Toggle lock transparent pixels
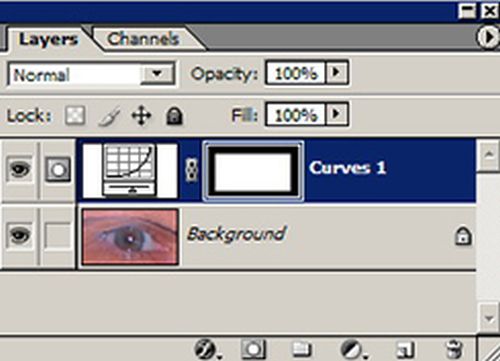500x361 pixels. [75, 115]
